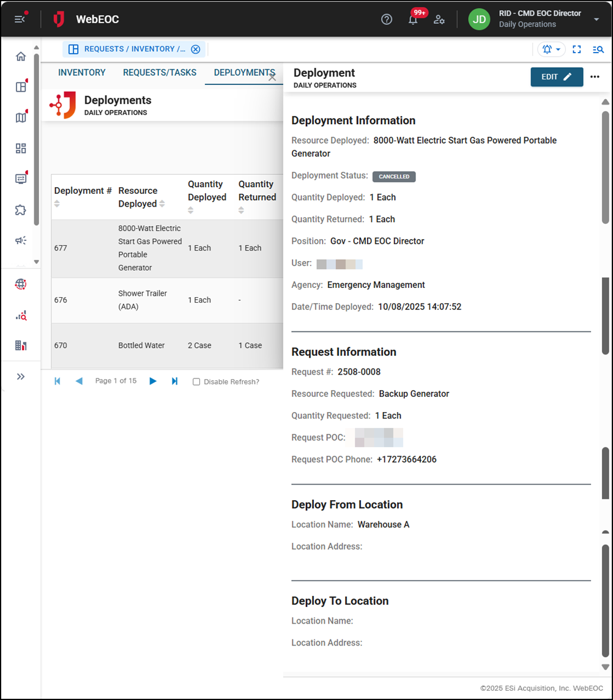Click the left sidebar scroll up arrow
Screen dimensions: 613x700
(x=36, y=47)
